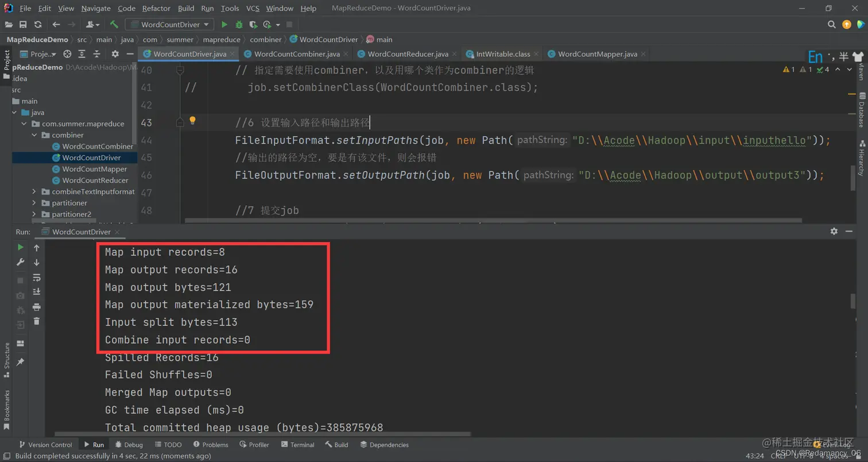The height and width of the screenshot is (462, 868).
Task: Collapse the java folder in the tree
Action: (14, 113)
